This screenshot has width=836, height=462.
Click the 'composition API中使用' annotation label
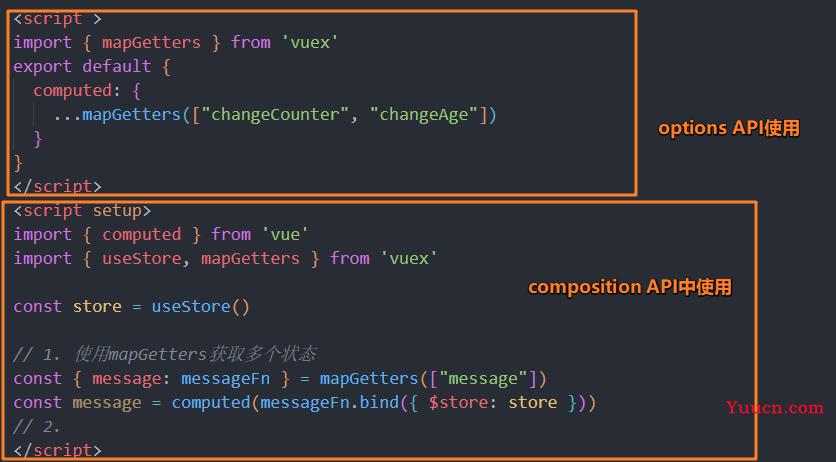tap(630, 287)
